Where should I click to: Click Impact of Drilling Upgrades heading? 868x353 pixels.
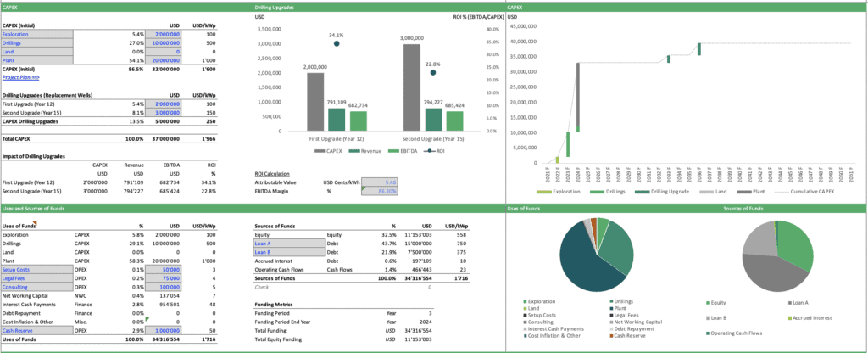[34, 156]
